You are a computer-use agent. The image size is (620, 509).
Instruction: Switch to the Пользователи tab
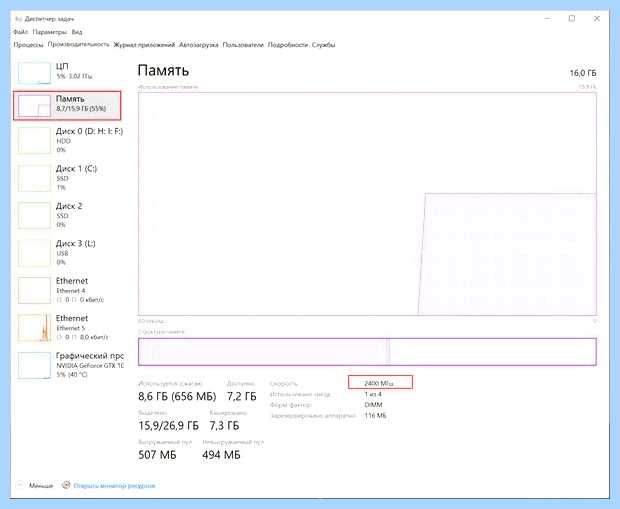(243, 45)
